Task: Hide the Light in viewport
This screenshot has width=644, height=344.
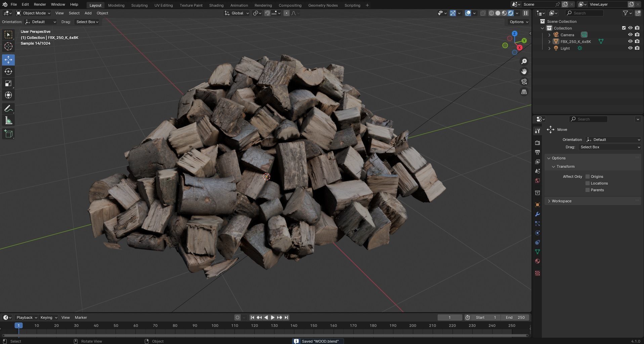Action: pyautogui.click(x=630, y=48)
